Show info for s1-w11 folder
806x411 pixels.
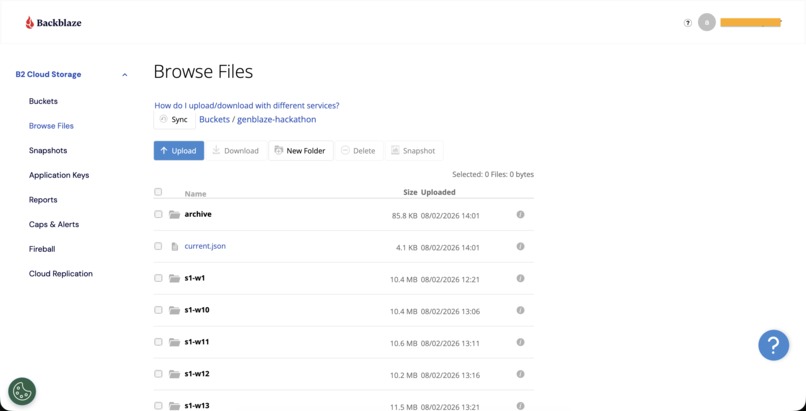[x=520, y=342]
